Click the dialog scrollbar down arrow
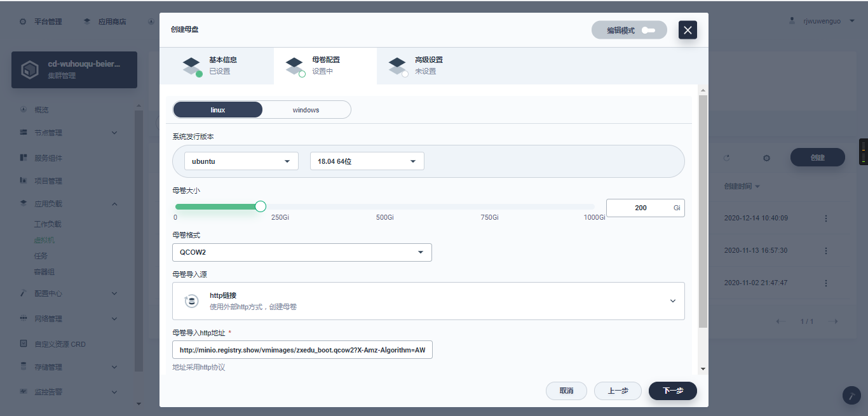This screenshot has width=868, height=416. point(702,369)
